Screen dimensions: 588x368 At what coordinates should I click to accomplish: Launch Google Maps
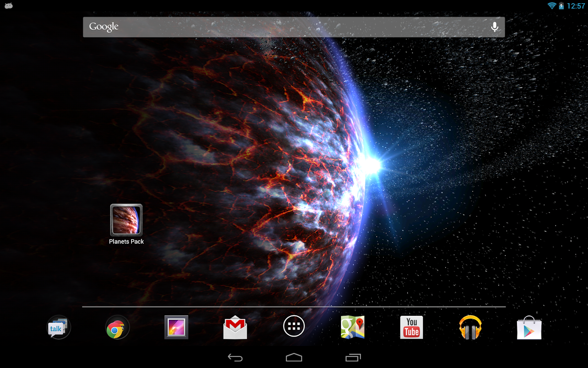click(x=353, y=327)
